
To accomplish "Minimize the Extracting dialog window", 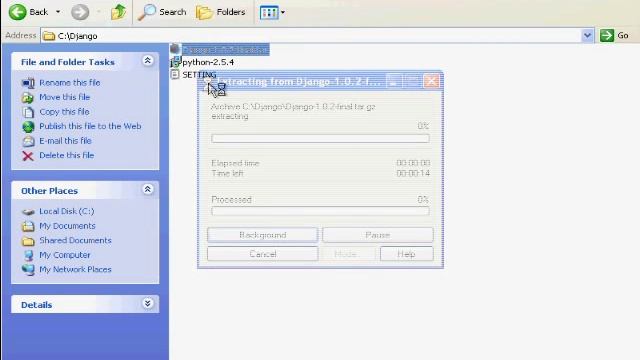I will click(x=393, y=81).
